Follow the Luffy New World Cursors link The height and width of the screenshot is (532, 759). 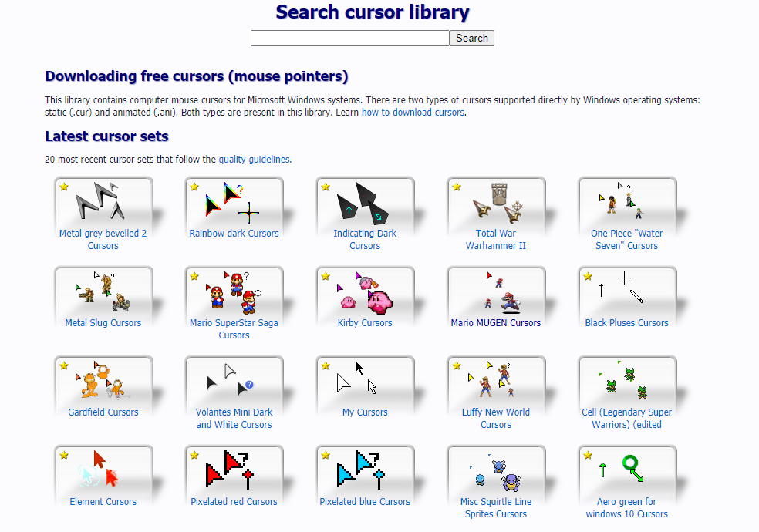click(x=496, y=419)
